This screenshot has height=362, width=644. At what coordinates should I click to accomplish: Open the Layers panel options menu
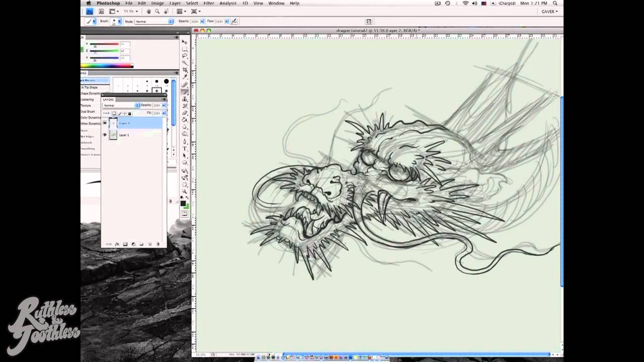(163, 99)
